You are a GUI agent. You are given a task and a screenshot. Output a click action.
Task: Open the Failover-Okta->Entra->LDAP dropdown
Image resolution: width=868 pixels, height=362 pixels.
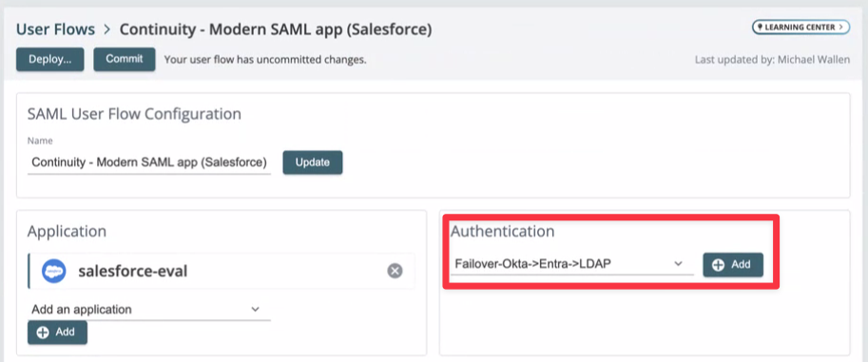pyautogui.click(x=571, y=264)
